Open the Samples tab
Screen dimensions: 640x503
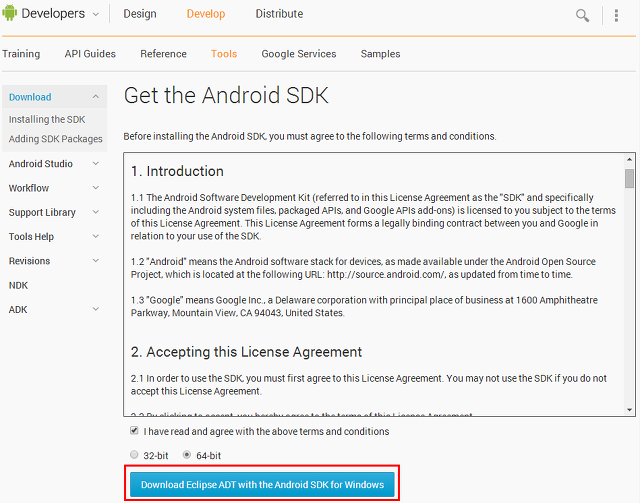[380, 54]
